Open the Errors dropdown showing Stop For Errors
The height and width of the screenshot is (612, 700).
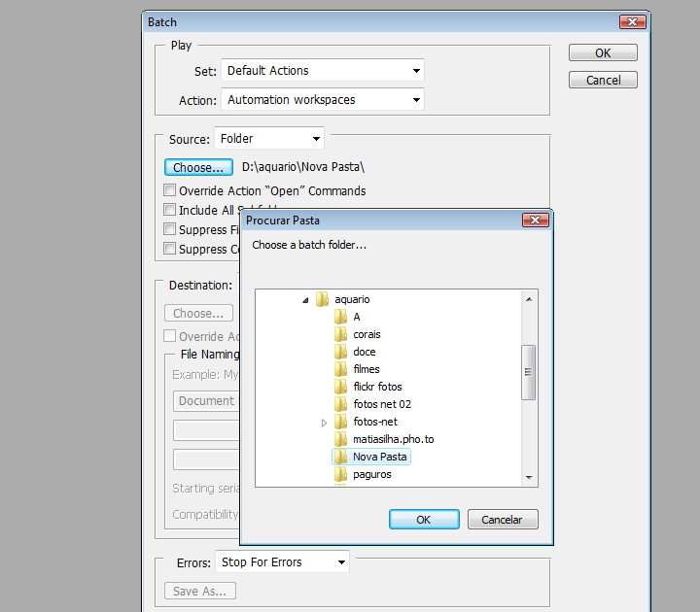(x=282, y=561)
